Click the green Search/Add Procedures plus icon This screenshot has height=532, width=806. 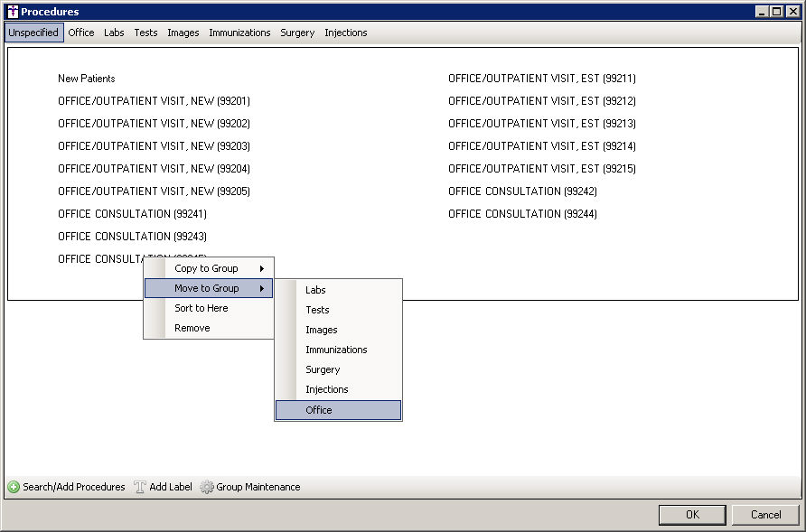(x=14, y=487)
